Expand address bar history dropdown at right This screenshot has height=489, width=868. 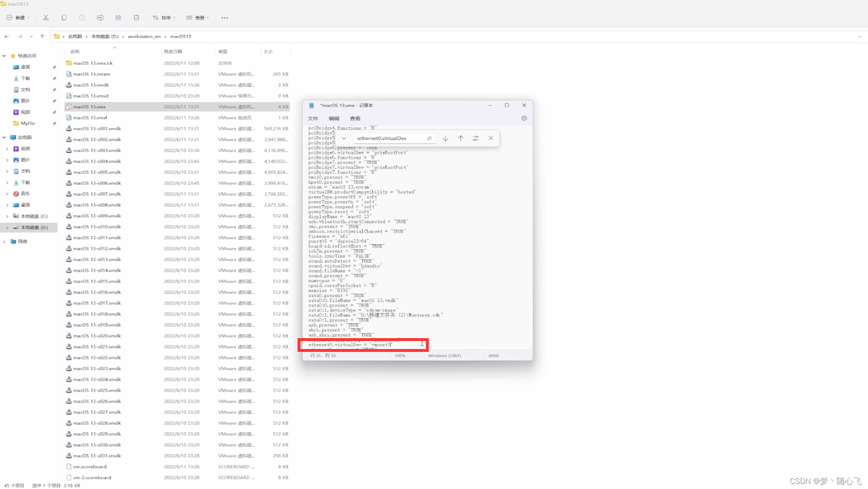click(859, 36)
